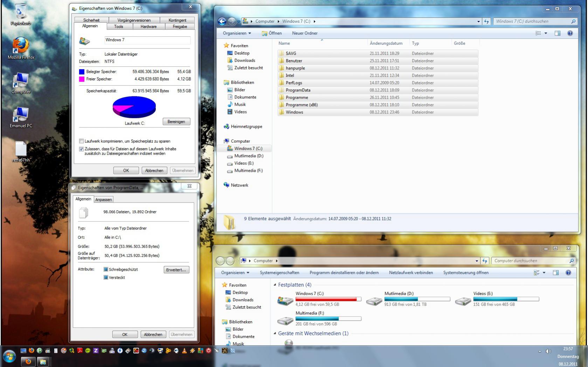Viewport: 588px width, 367px height.
Task: Click the Erweitert... button
Action: coord(177,270)
